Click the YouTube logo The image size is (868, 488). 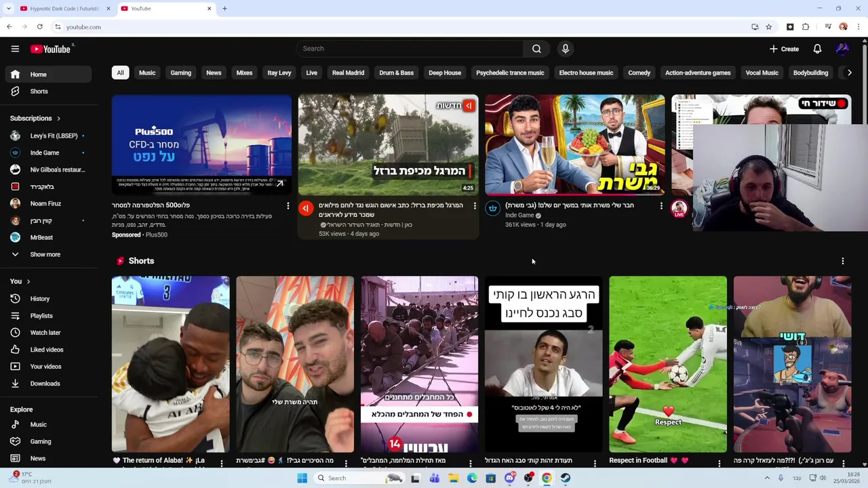pyautogui.click(x=50, y=49)
